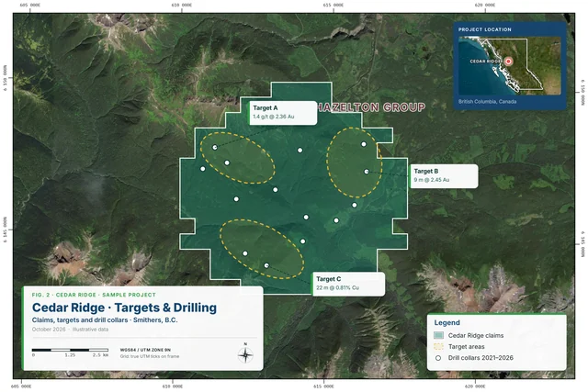588x392 pixels.
Task: Open the Target C callout label
Action: [x=348, y=284]
